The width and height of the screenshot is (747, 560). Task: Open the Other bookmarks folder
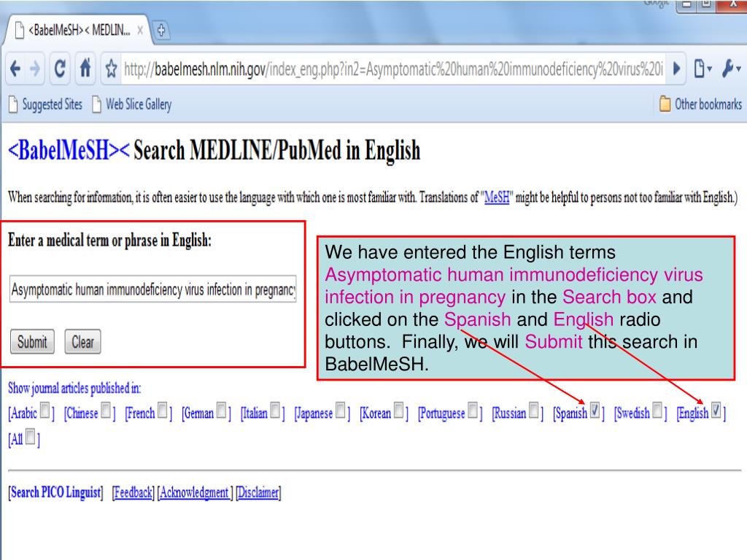[x=700, y=104]
